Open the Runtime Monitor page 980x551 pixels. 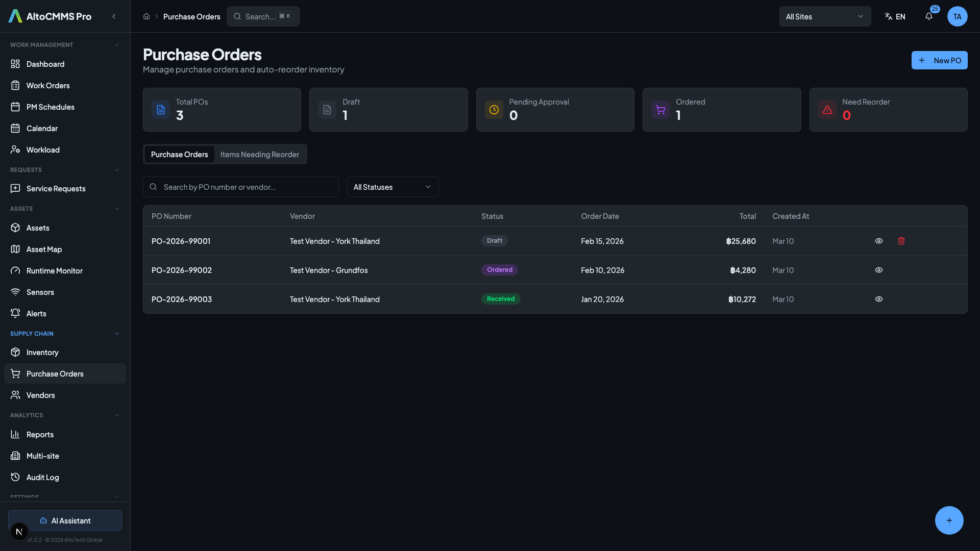pos(54,270)
